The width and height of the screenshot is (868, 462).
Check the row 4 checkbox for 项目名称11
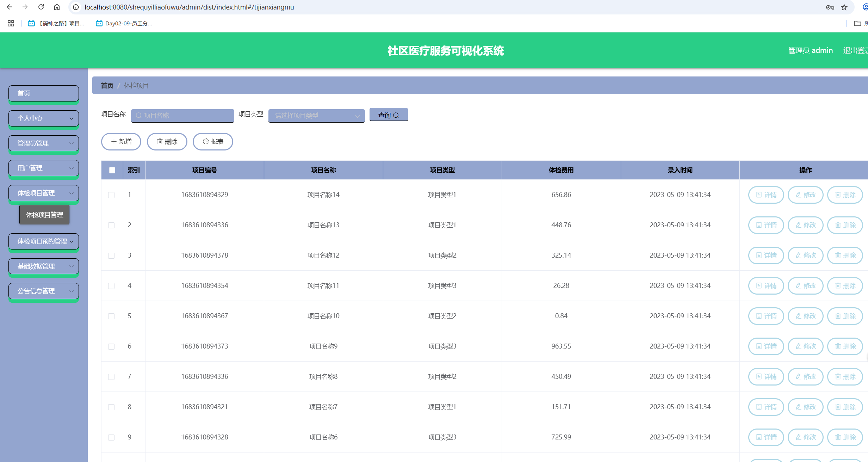coord(111,286)
